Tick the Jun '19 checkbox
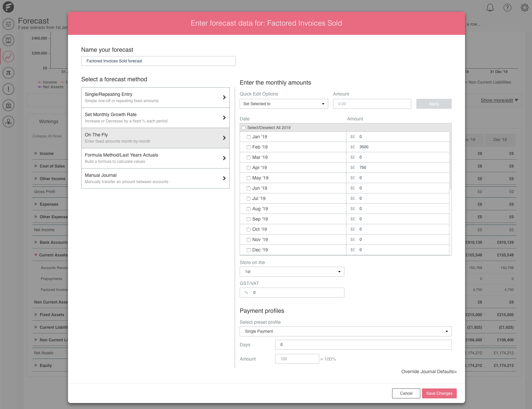 [x=249, y=188]
